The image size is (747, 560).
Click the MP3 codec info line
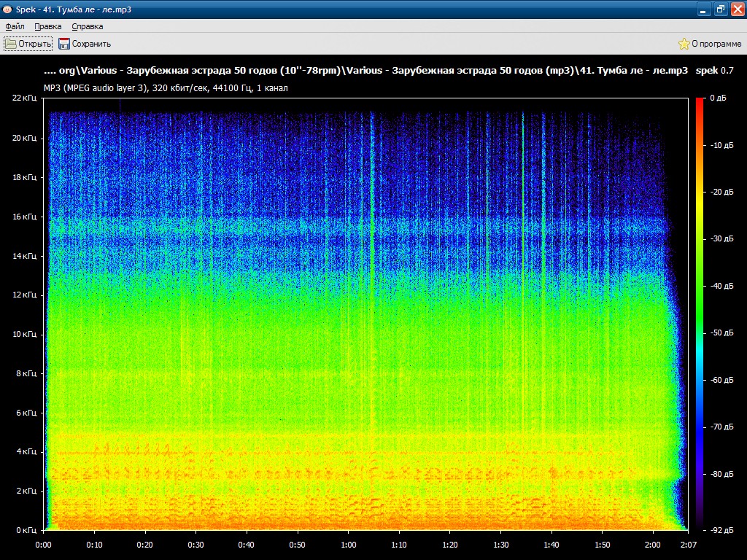point(166,88)
